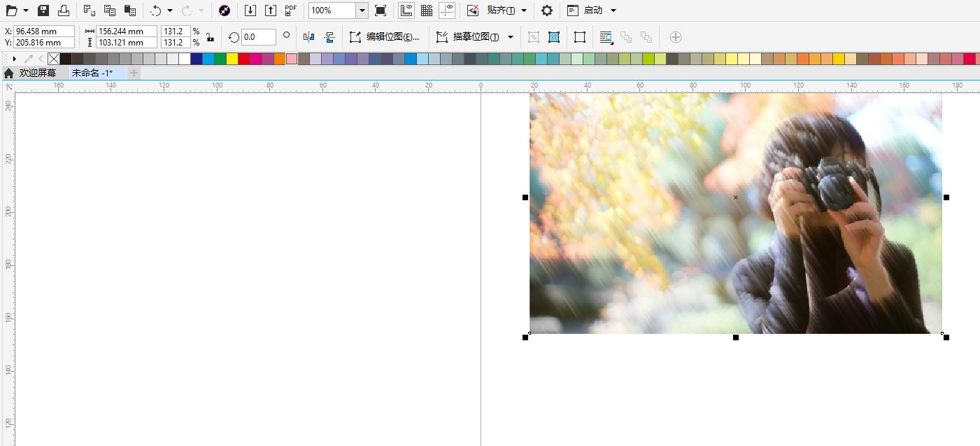The height and width of the screenshot is (446, 980).
Task: Mirror the bitmap horizontally
Action: click(309, 37)
